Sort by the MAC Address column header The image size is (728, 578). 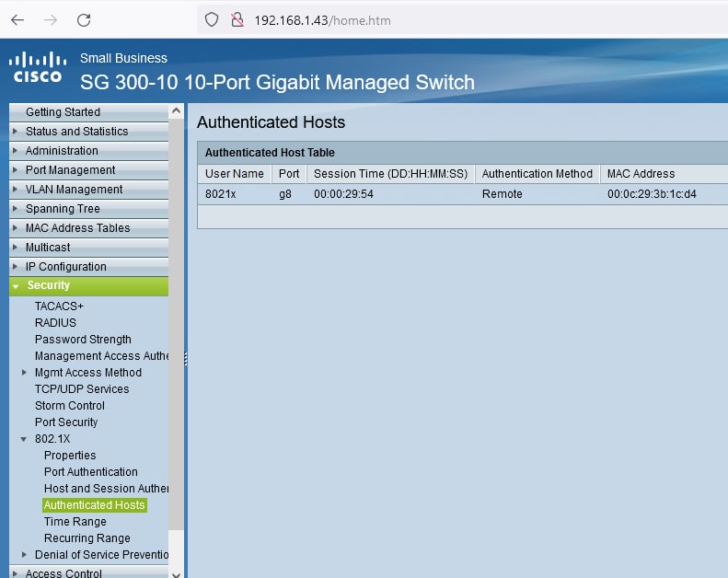coord(641,174)
